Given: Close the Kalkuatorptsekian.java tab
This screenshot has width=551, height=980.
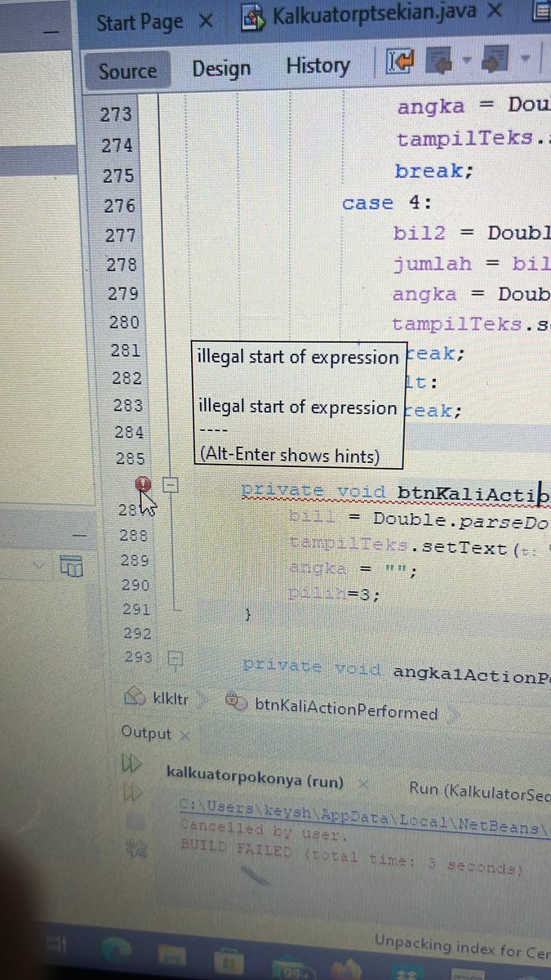Looking at the screenshot, I should (493, 11).
